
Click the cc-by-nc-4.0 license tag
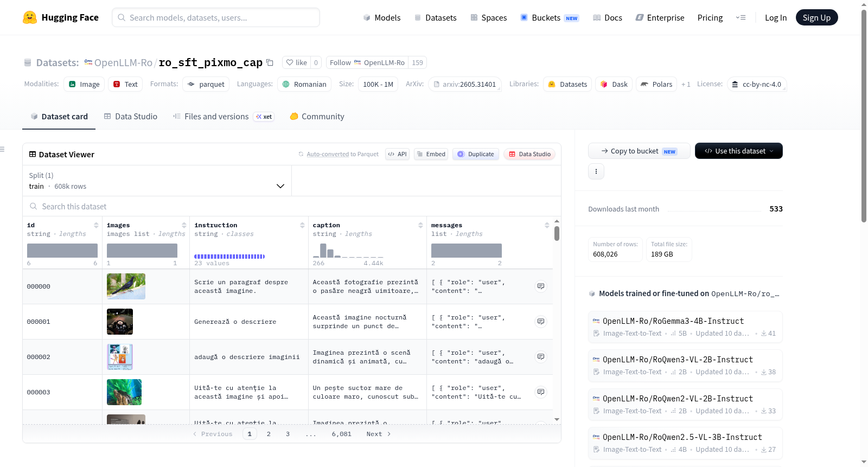757,84
